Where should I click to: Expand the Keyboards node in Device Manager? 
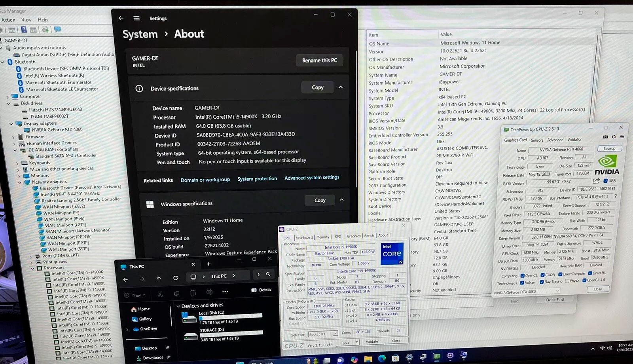coord(17,163)
